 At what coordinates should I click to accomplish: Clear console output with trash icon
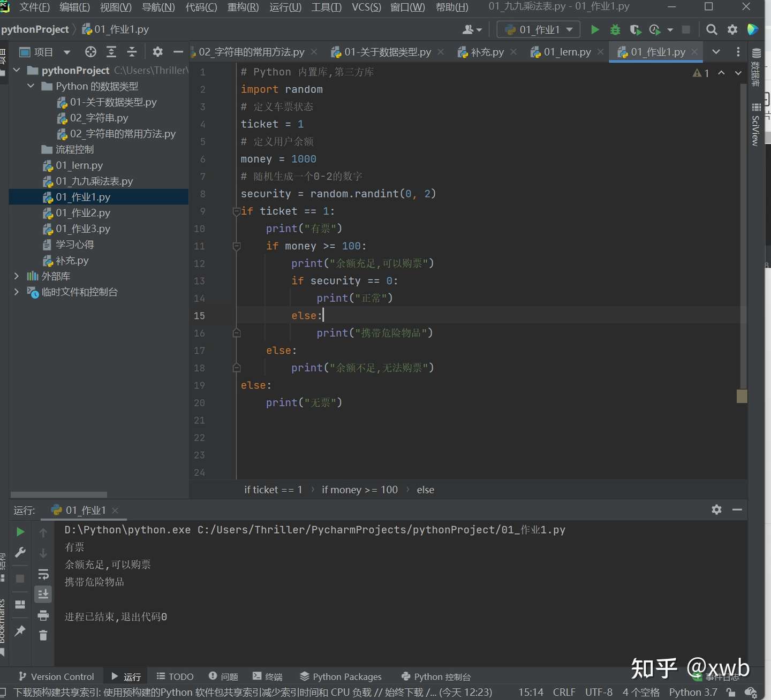coord(43,635)
